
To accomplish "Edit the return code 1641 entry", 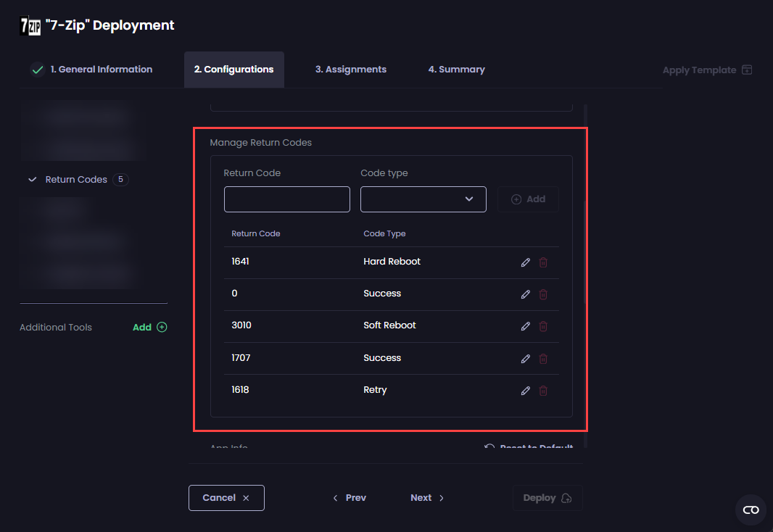I will coord(525,262).
